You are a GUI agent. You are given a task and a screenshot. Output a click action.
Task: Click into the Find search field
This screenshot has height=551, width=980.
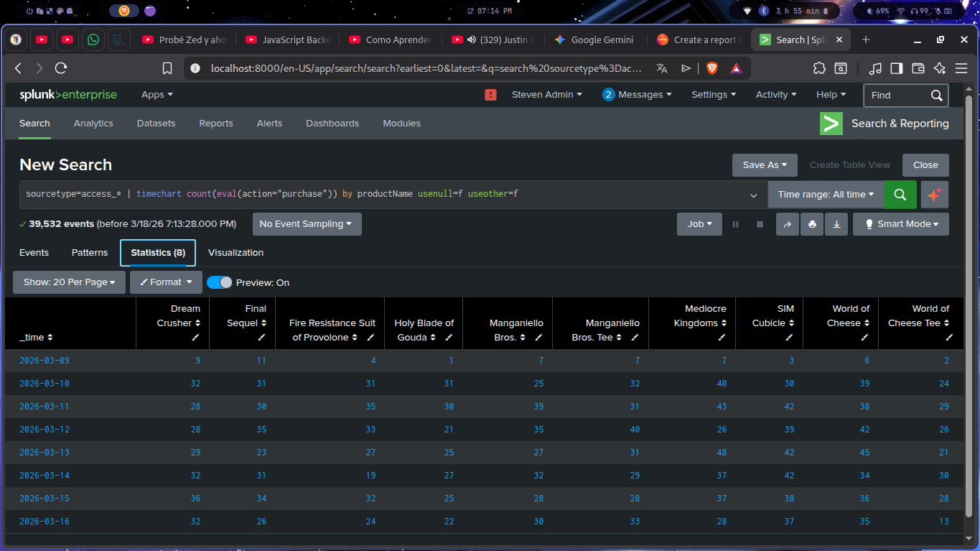click(x=897, y=95)
